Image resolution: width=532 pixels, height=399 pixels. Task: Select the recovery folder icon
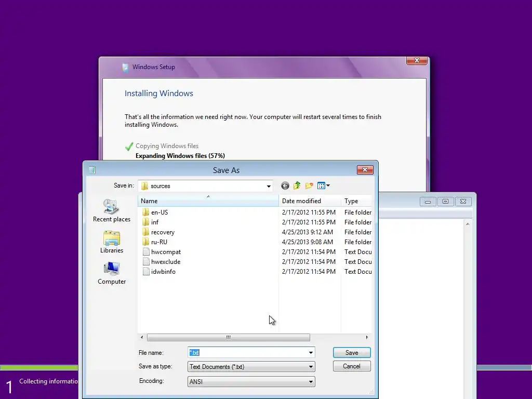point(145,232)
